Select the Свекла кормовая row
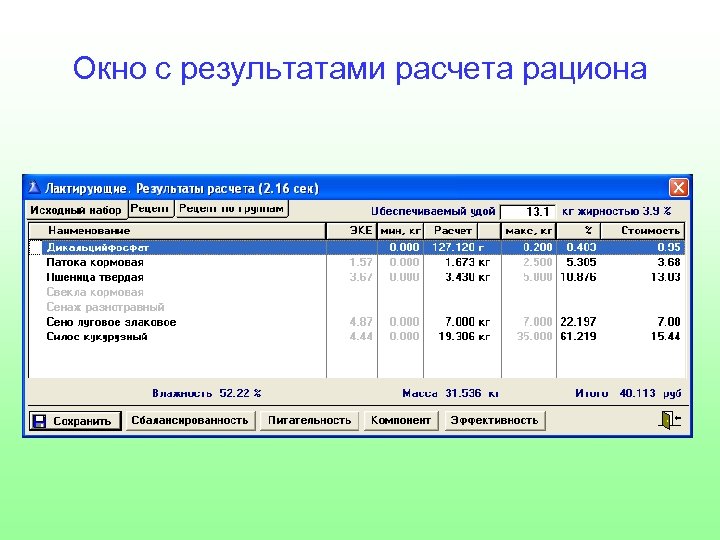The height and width of the screenshot is (540, 720). 356,292
